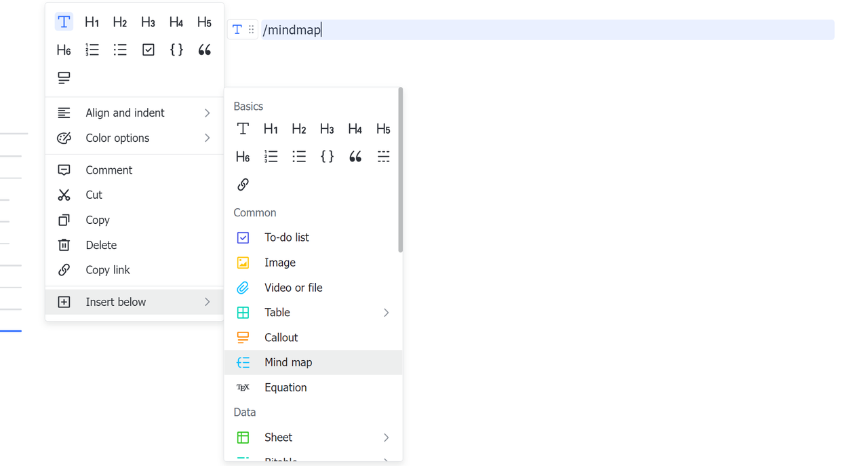Click the checkbox icon in the top-left block toolbar
This screenshot has height=466, width=868.
pyautogui.click(x=149, y=50)
